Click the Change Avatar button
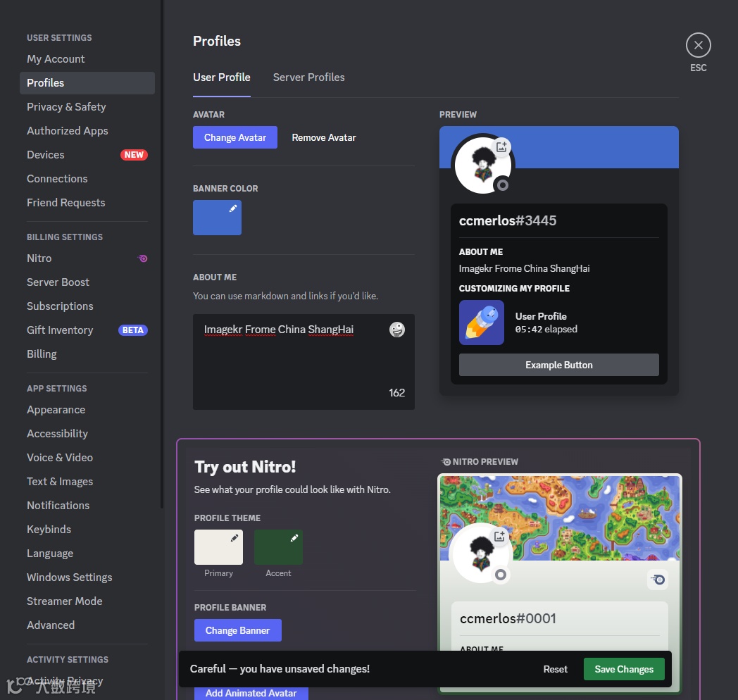Screen dimensions: 738x700 (235, 137)
